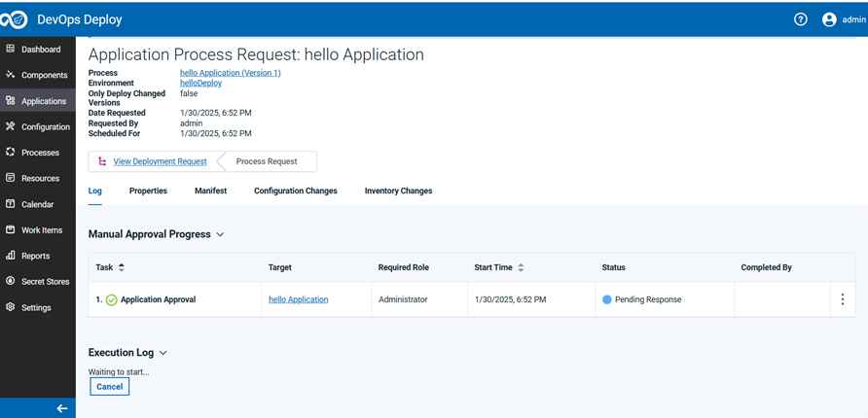The width and height of the screenshot is (868, 418).
Task: Open the help question mark icon
Action: pos(801,19)
